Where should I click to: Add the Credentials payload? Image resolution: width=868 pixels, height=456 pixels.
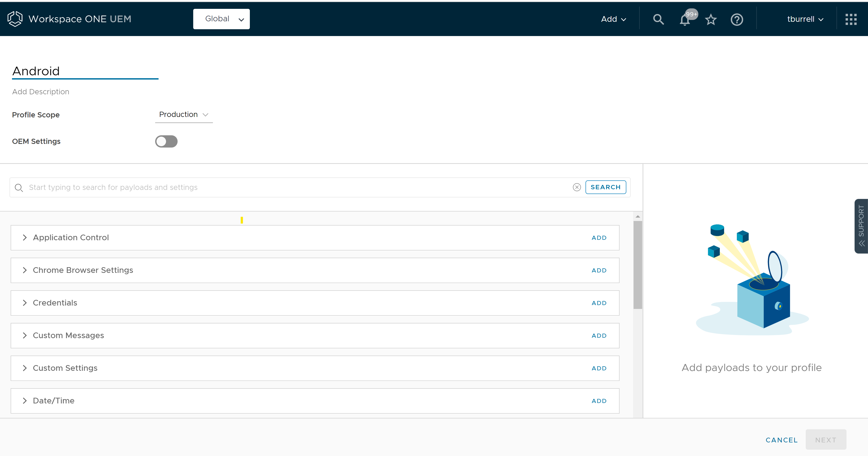tap(599, 303)
